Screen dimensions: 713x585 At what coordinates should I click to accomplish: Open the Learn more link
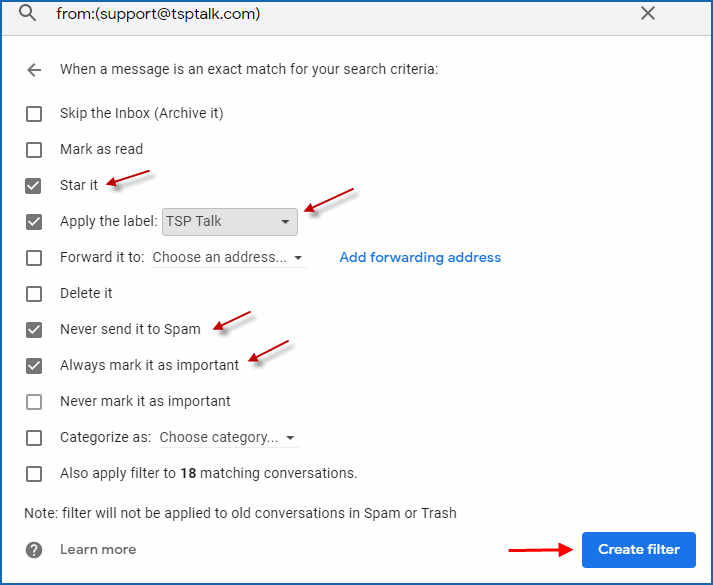click(x=98, y=549)
